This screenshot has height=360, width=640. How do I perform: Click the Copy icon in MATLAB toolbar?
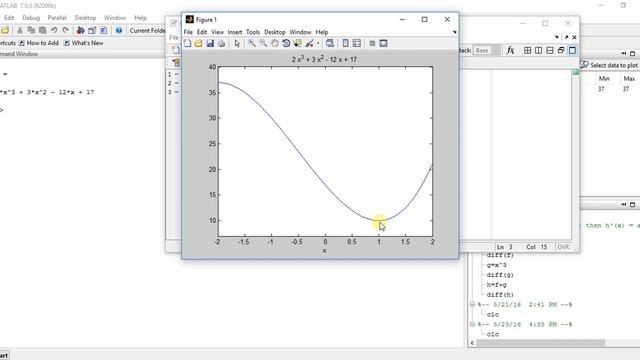[31, 31]
